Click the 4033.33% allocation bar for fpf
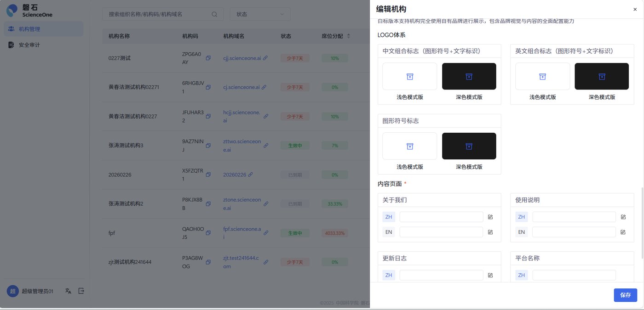This screenshot has height=310, width=644. click(334, 233)
